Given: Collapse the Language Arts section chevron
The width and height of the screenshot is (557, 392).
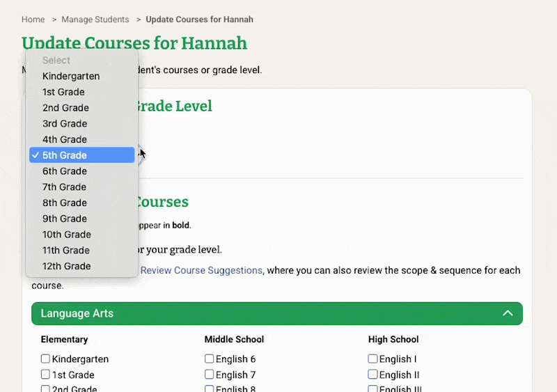Looking at the screenshot, I should tap(508, 313).
